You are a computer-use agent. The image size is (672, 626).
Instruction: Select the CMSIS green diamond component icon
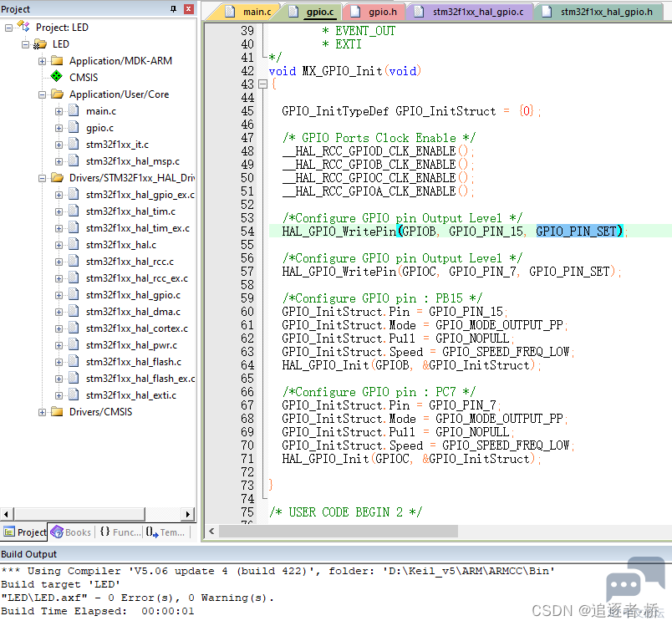click(57, 77)
